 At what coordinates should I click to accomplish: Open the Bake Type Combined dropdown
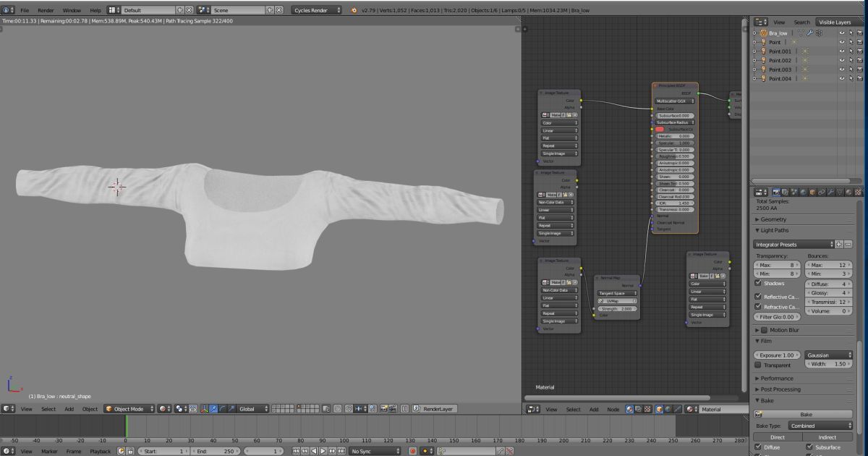click(x=820, y=426)
